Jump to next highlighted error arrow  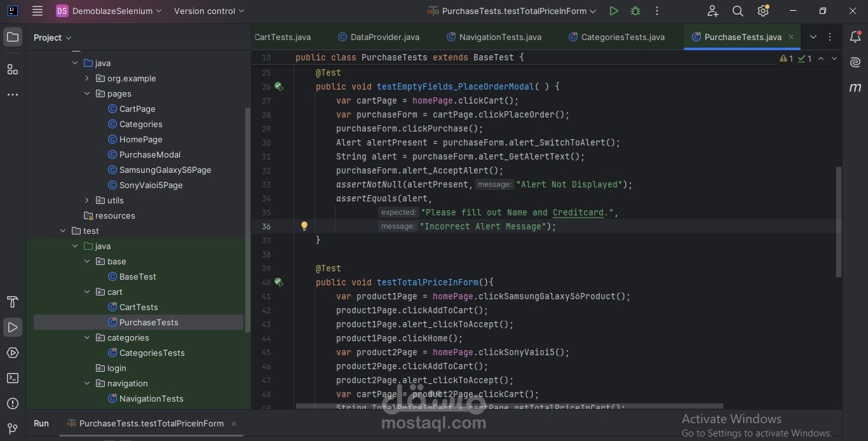(x=834, y=58)
